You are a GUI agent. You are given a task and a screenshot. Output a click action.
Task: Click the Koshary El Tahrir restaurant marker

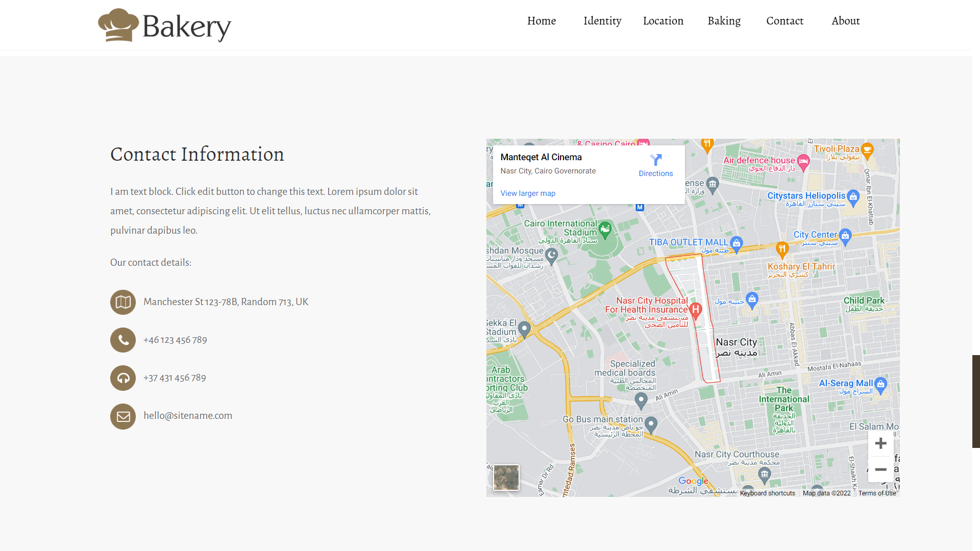coord(782,249)
